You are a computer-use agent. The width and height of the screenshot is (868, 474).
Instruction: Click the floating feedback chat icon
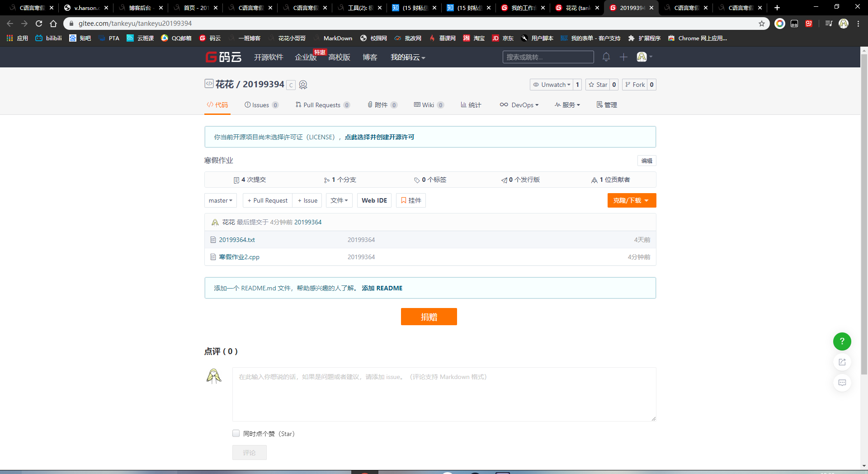click(x=842, y=383)
